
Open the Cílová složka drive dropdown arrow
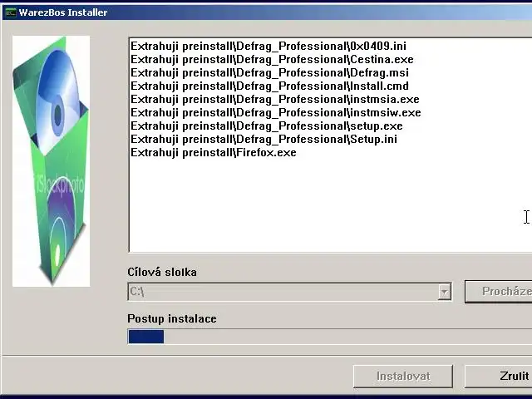click(x=444, y=292)
